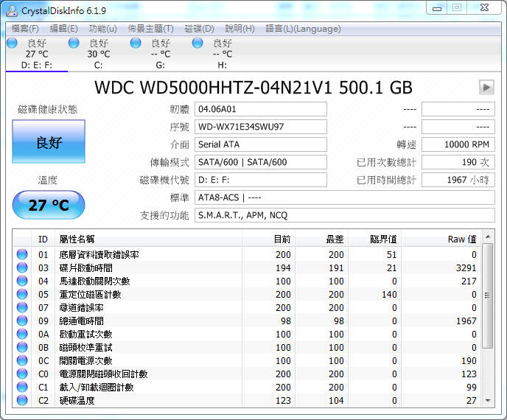
Task: Select the 底層資料讀取錯誤率 attribute row
Action: click(x=247, y=254)
